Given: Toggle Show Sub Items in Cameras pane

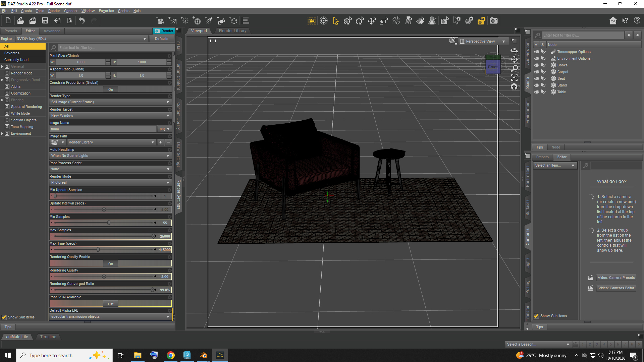Looking at the screenshot, I should [536, 316].
